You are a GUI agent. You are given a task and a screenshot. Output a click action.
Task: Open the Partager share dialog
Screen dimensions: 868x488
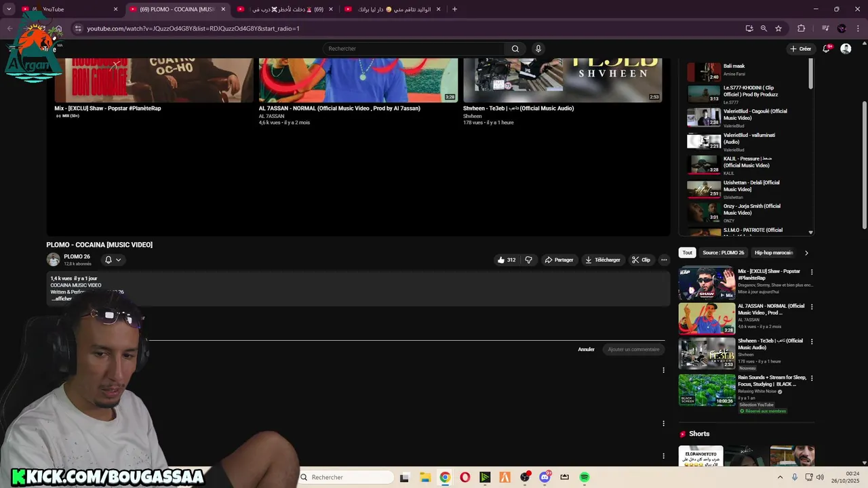point(559,260)
